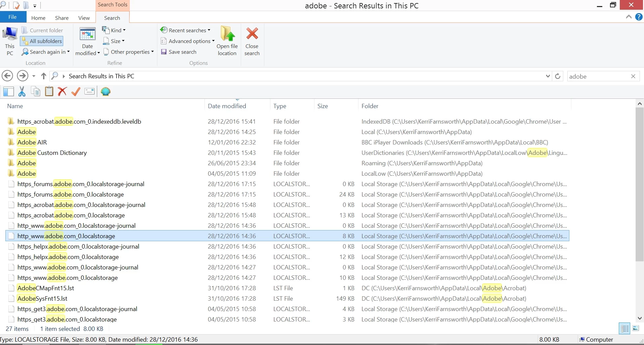Image resolution: width=644 pixels, height=345 pixels.
Task: Sort by the Folder column header
Action: (370, 106)
